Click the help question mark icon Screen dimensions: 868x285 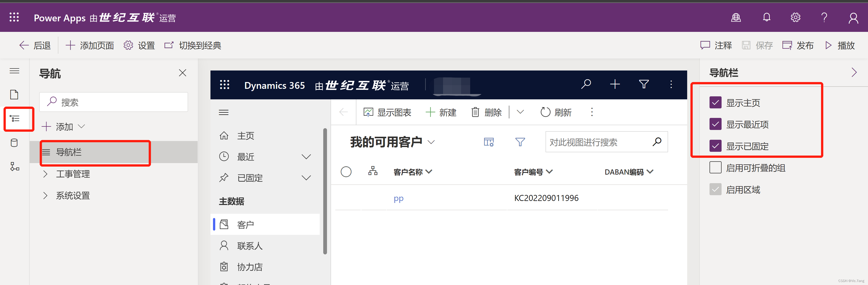pyautogui.click(x=824, y=18)
